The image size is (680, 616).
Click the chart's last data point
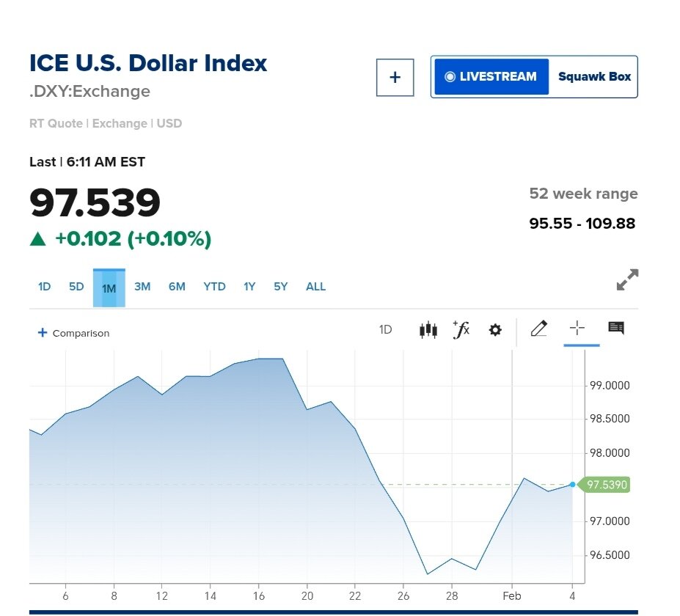572,485
